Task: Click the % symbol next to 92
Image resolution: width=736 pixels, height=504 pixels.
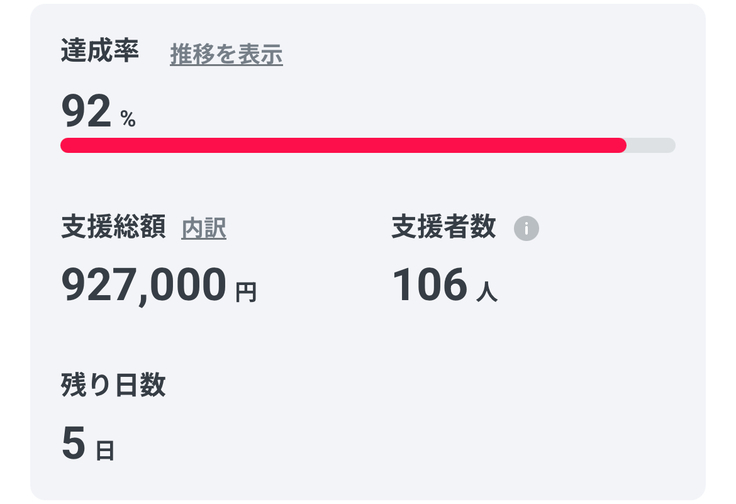Action: pos(128,120)
